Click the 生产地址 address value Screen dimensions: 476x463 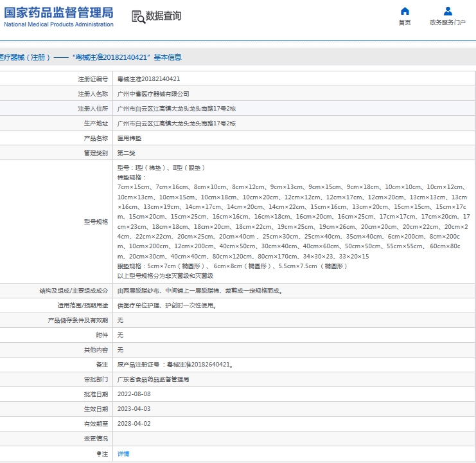[x=177, y=123]
